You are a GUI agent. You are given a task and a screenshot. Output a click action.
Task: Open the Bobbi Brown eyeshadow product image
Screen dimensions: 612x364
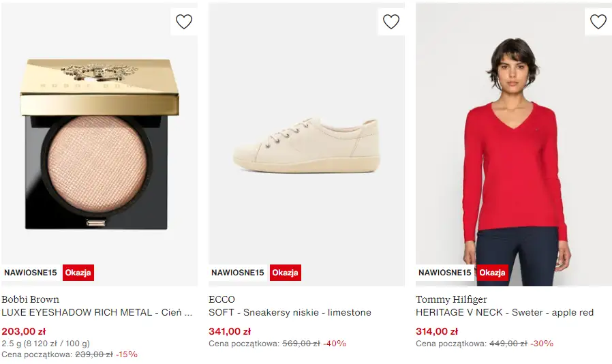100,143
